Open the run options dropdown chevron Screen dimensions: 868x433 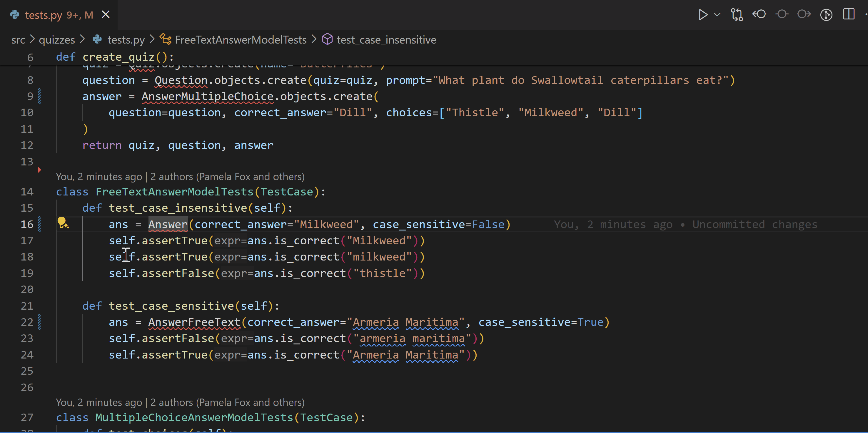(x=718, y=14)
